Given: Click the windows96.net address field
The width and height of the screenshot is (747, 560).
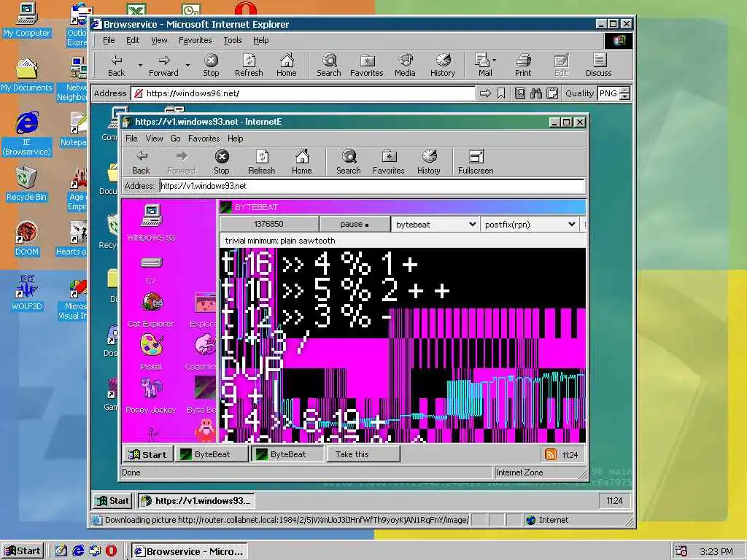Looking at the screenshot, I should point(303,93).
